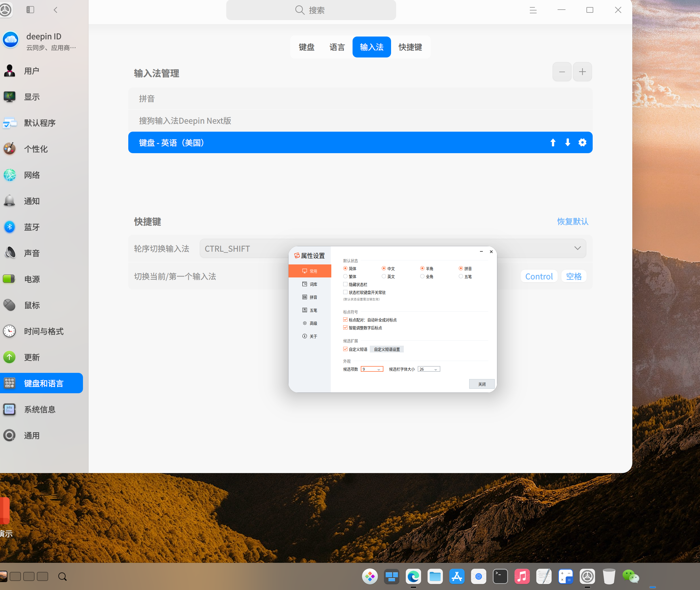Open settings gear for 键盘-英语 input method
The width and height of the screenshot is (700, 590).
click(x=582, y=142)
